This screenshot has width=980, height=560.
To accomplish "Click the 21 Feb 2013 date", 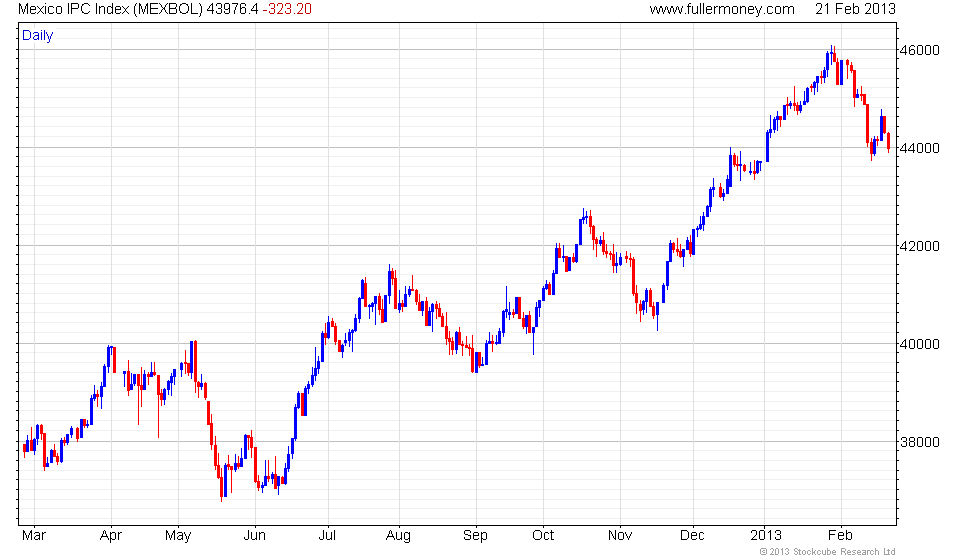I will click(855, 9).
